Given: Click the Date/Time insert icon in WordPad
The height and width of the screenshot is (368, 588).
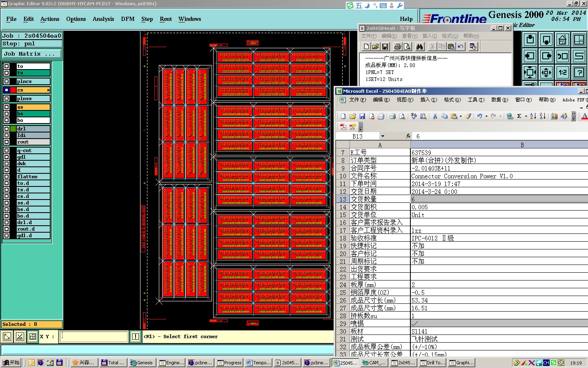Looking at the screenshot, I should coord(473,47).
